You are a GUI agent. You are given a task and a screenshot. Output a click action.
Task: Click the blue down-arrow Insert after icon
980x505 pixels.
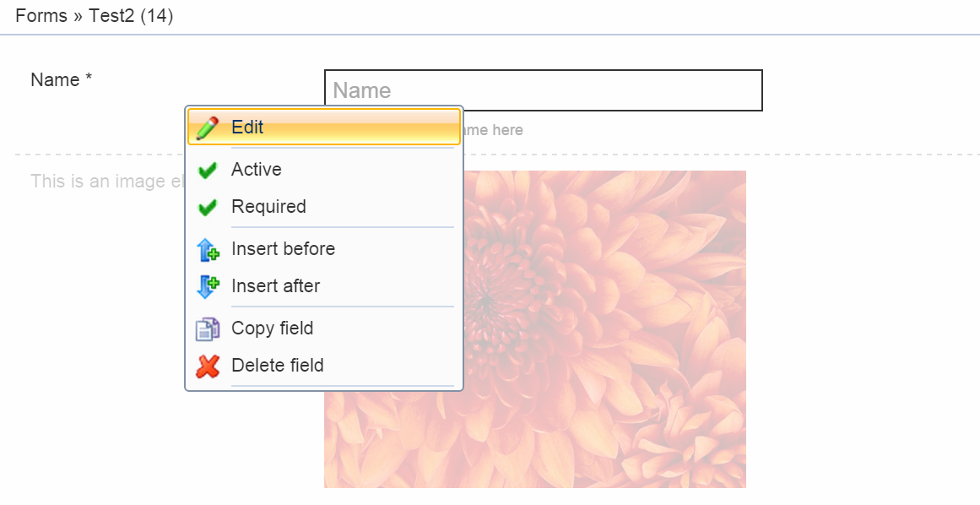tap(207, 286)
